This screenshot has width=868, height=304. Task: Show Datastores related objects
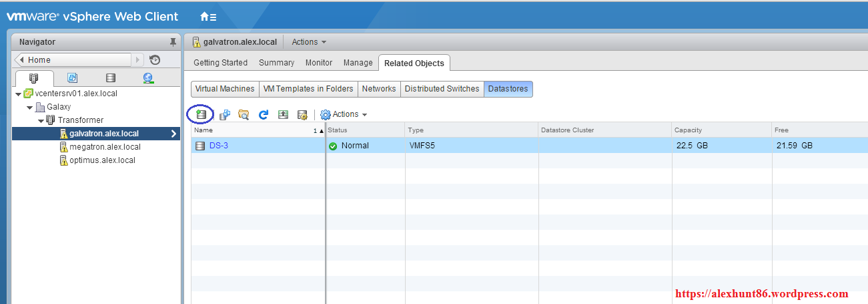coord(508,89)
